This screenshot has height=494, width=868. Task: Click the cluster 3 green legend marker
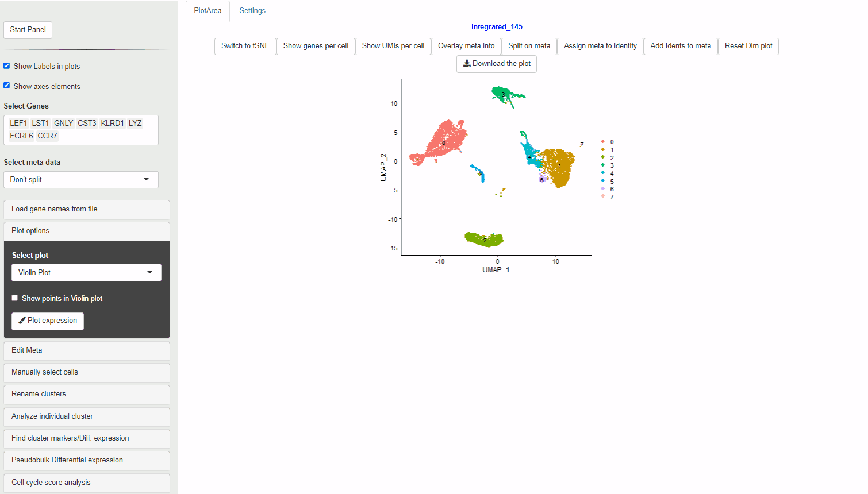602,165
